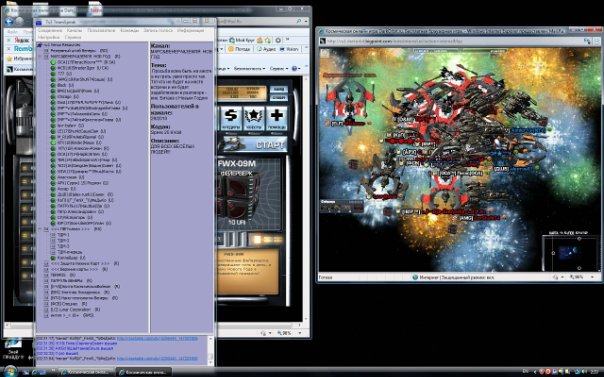604x377 pixels.
Task: Click the browser back arrow button
Action: coord(9,22)
